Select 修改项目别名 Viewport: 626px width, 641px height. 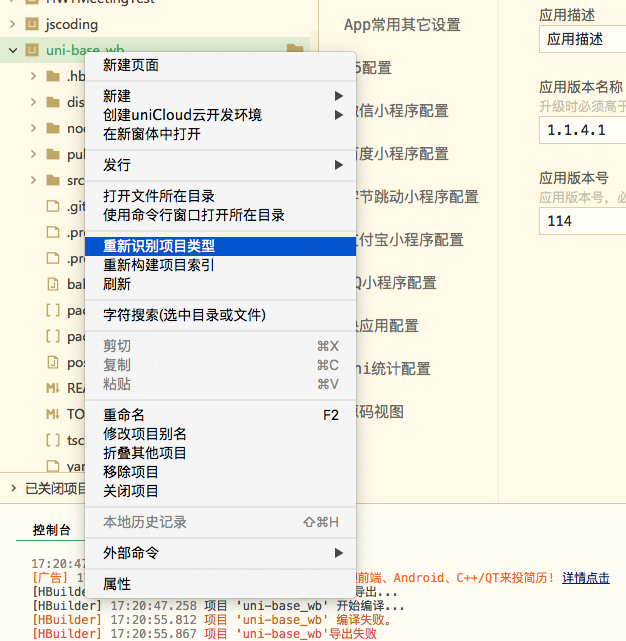click(x=220, y=434)
